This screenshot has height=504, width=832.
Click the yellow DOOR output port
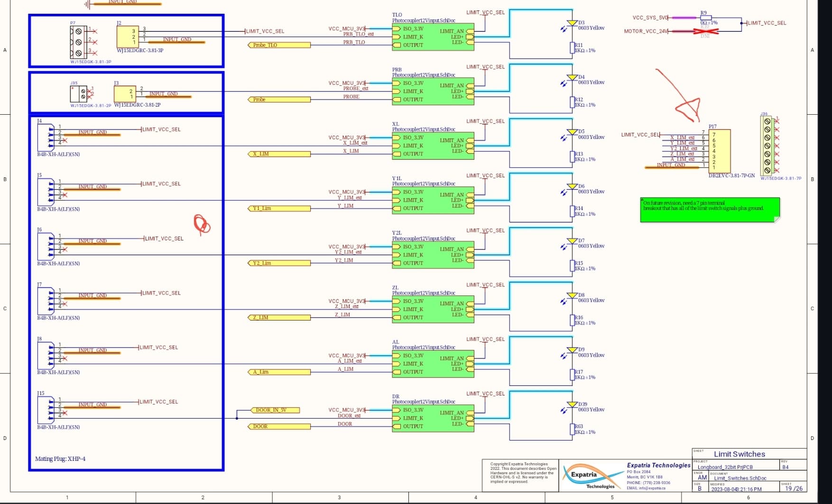279,427
